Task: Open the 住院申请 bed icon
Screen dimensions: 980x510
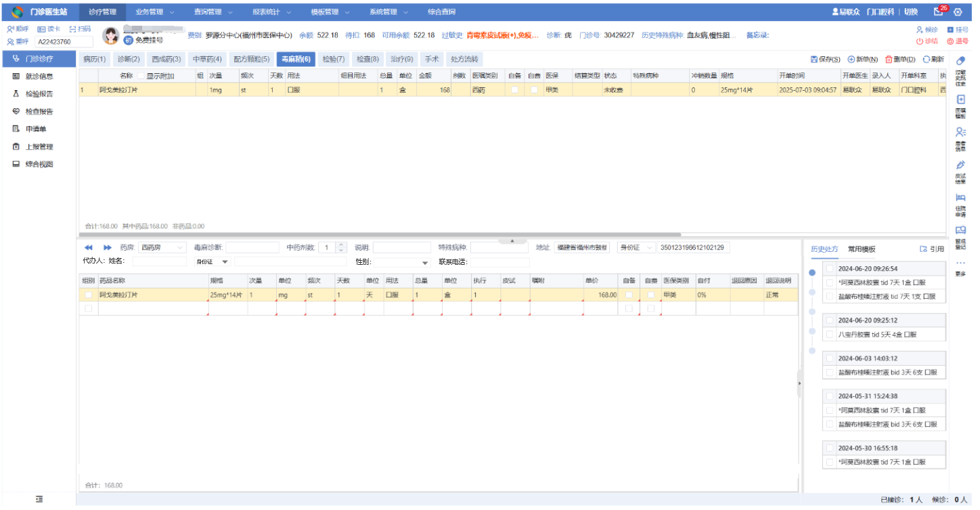Action: pyautogui.click(x=960, y=197)
